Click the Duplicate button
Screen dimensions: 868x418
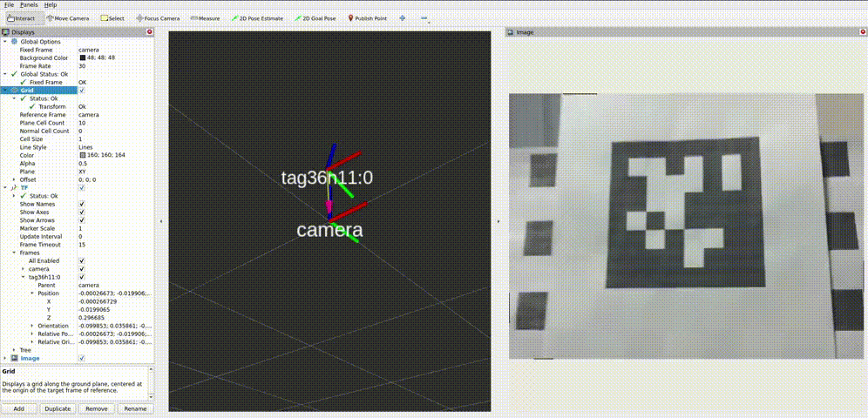(x=58, y=408)
